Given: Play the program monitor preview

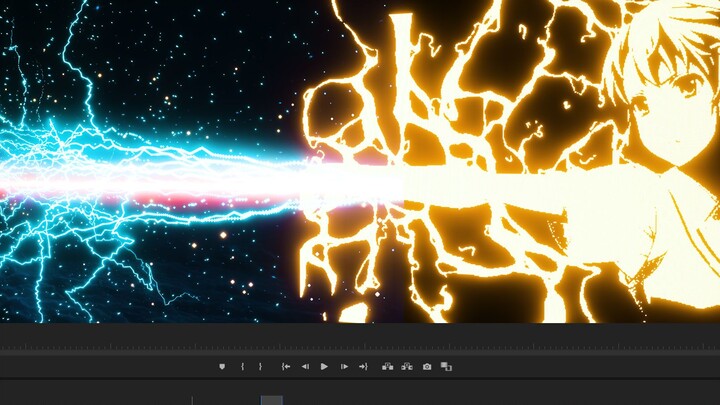Looking at the screenshot, I should pyautogui.click(x=324, y=366).
